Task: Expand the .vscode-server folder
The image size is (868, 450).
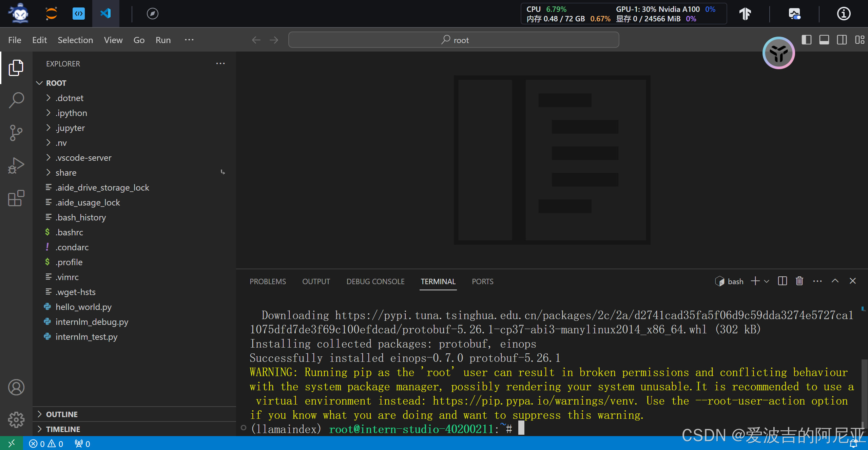Action: [x=83, y=158]
